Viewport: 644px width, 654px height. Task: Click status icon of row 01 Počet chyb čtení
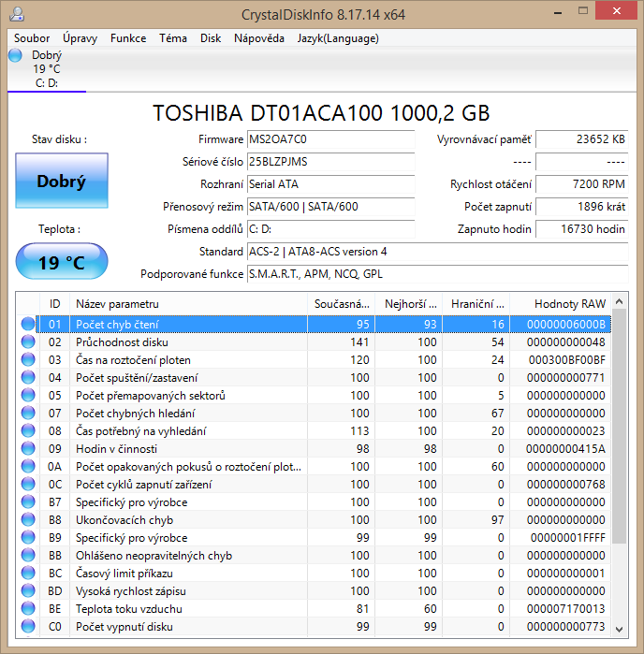28,324
